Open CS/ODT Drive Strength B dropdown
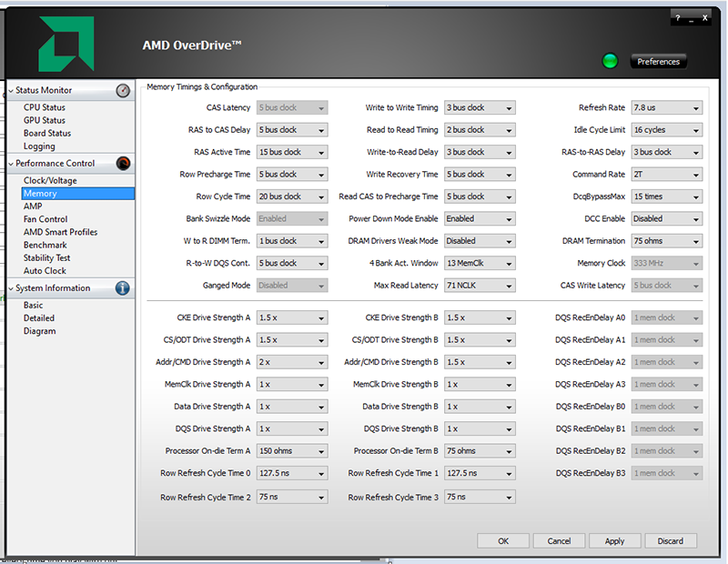Image resolution: width=728 pixels, height=564 pixels. [480, 340]
